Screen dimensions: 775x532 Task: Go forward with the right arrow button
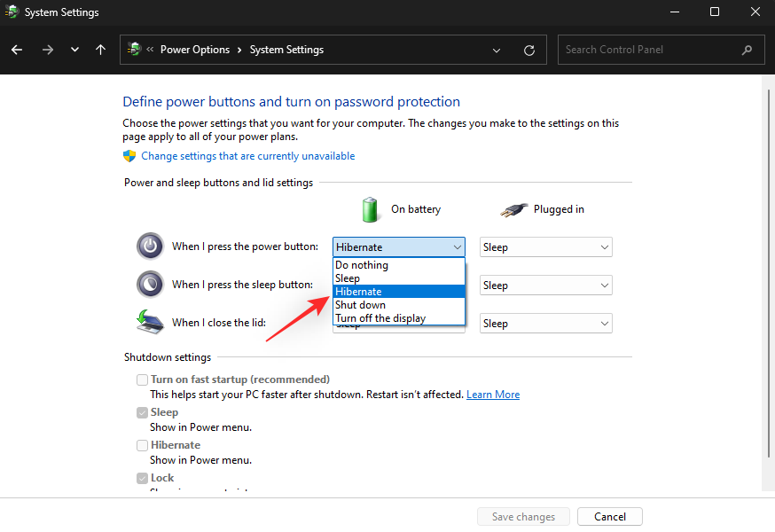click(48, 50)
